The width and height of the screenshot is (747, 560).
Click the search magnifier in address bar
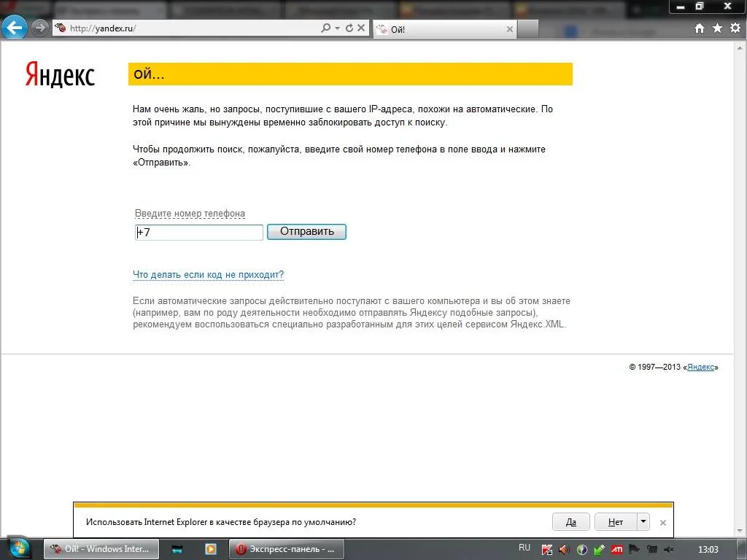(x=326, y=28)
